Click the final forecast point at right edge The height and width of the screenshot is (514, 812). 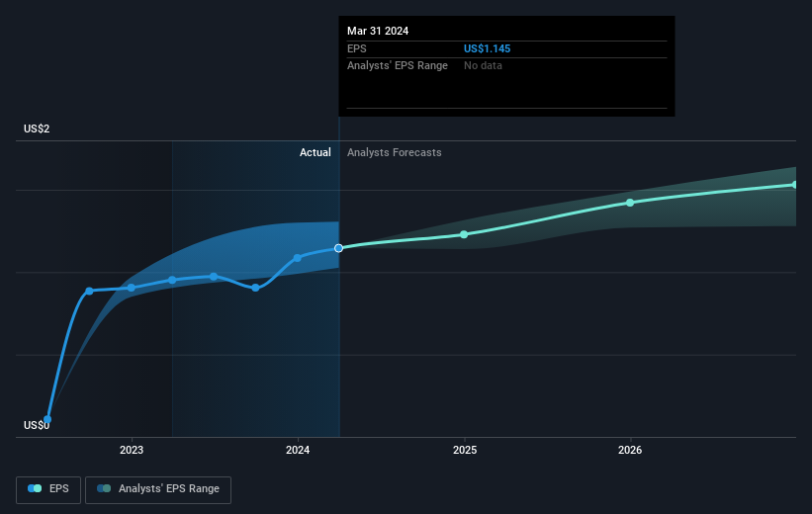pyautogui.click(x=794, y=185)
